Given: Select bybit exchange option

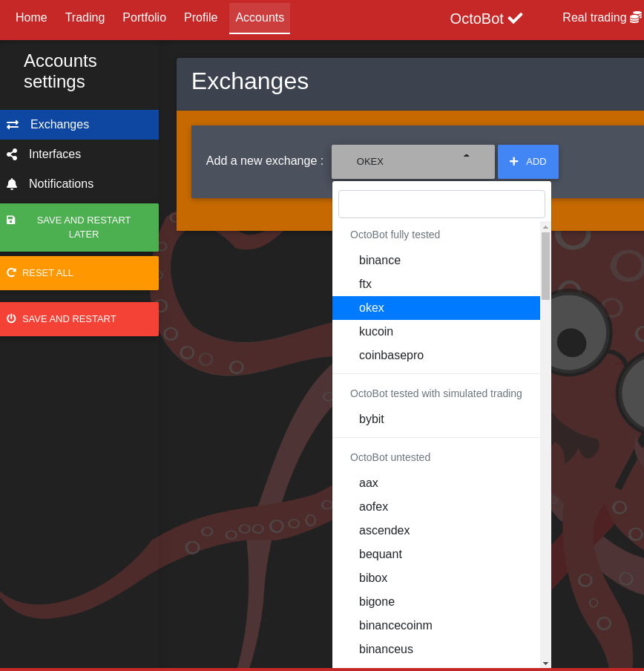Looking at the screenshot, I should (436, 419).
